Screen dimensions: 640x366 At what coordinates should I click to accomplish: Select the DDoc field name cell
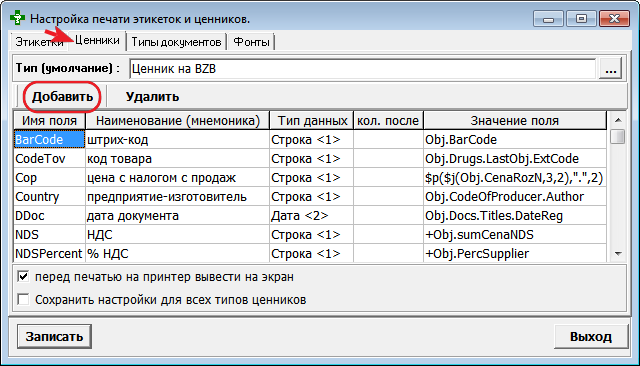tap(49, 215)
